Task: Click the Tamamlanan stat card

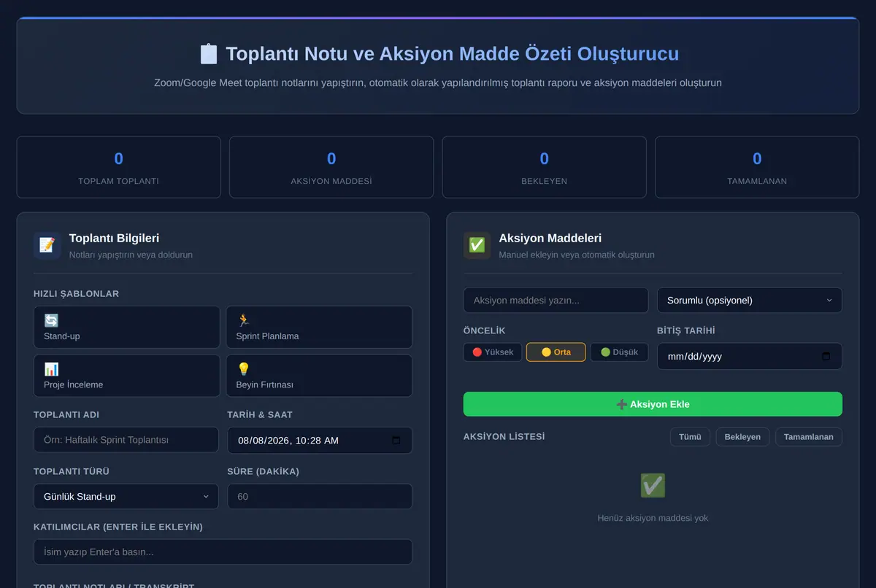Action: click(757, 167)
